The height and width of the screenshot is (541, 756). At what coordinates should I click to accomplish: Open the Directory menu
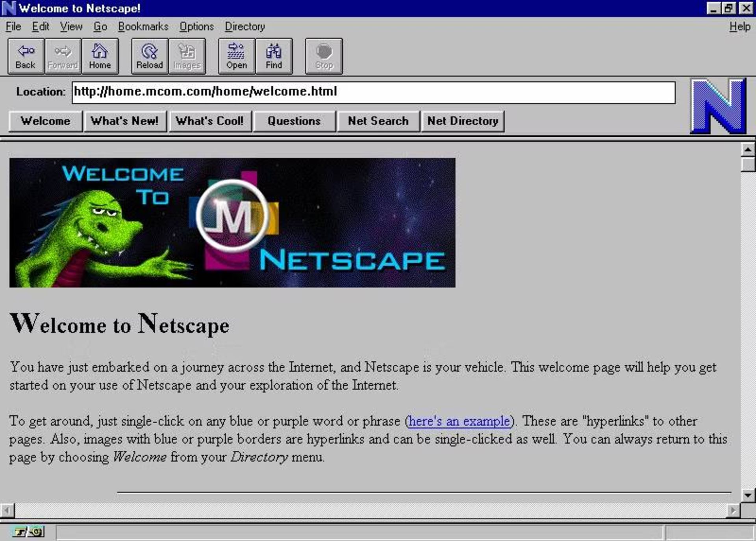point(244,26)
